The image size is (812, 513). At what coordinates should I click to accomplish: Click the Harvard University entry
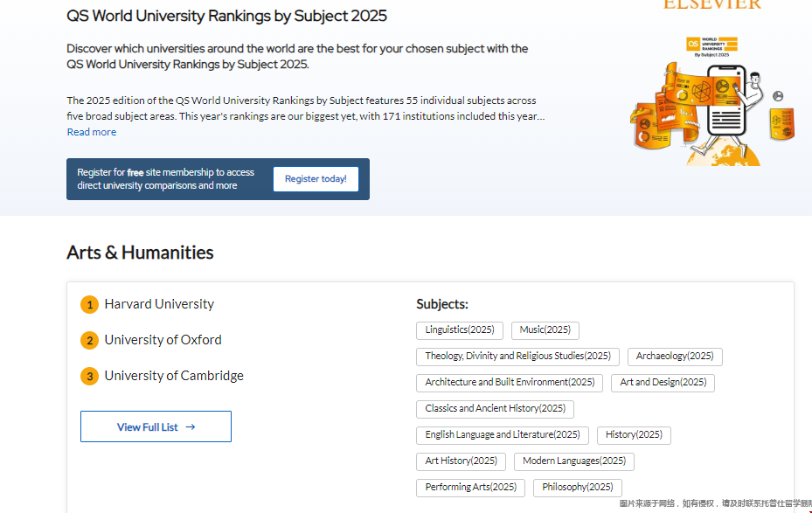coord(159,304)
